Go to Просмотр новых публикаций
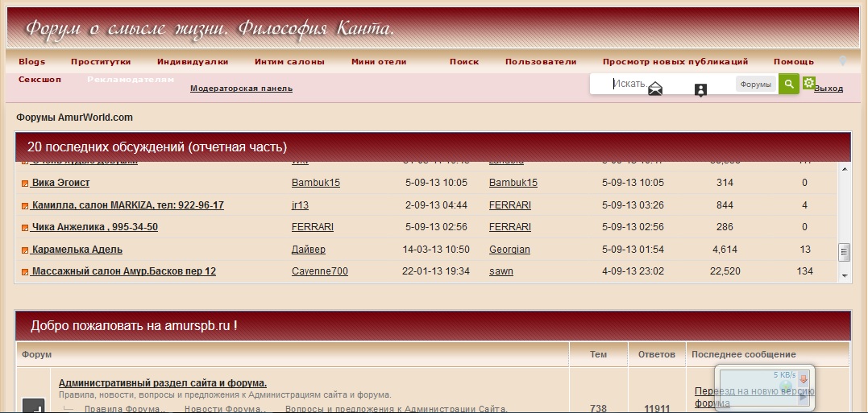The height and width of the screenshot is (413, 868). coord(675,61)
